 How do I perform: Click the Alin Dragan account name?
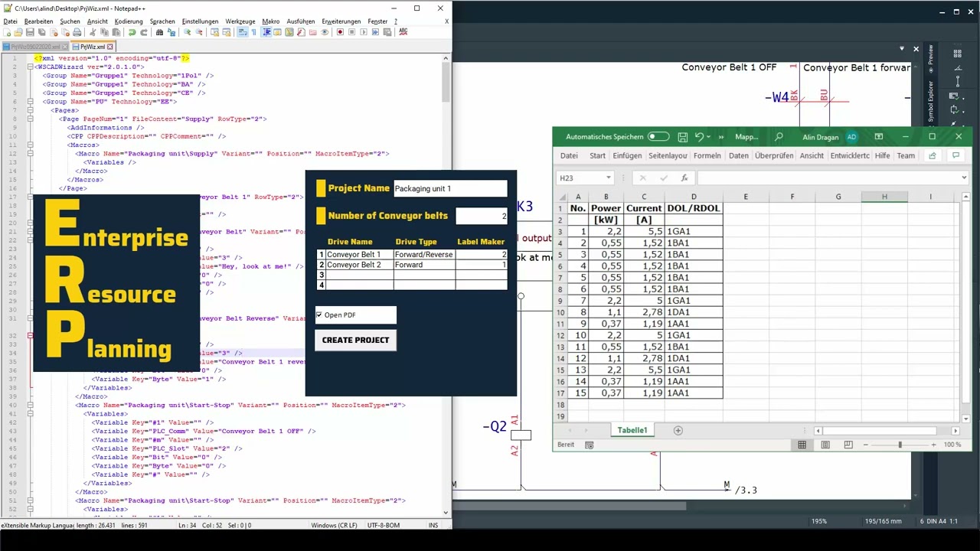coord(821,137)
